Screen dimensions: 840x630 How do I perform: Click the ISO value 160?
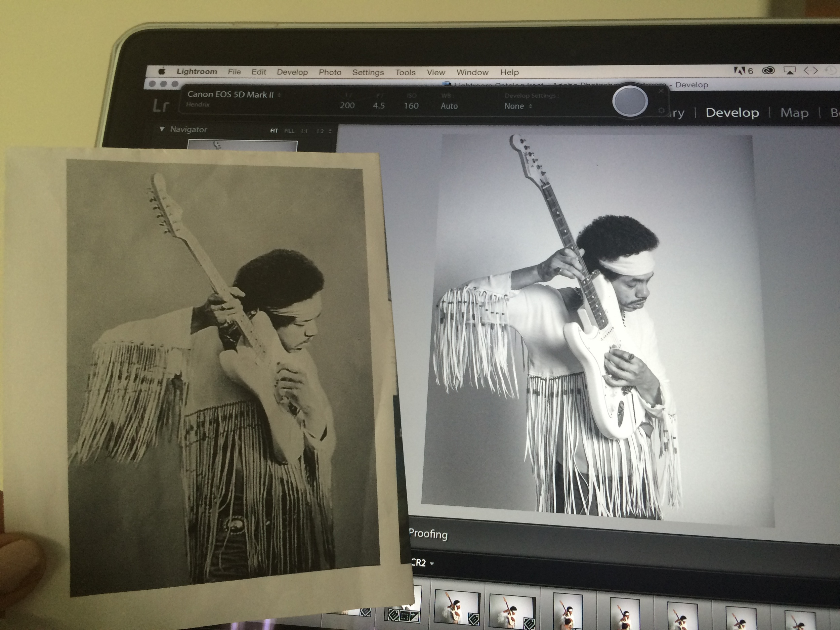[x=411, y=106]
